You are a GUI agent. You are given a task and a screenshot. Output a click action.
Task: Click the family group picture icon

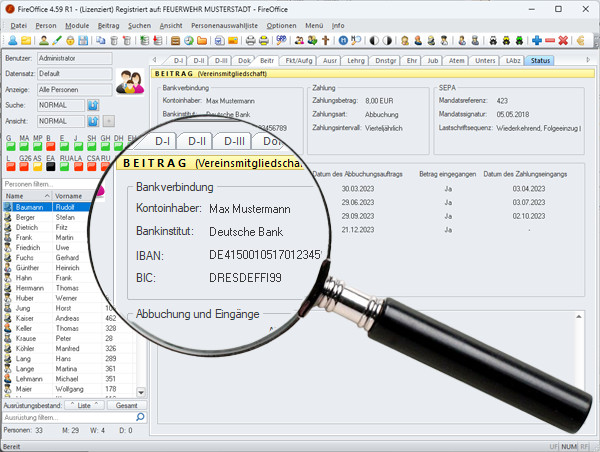(x=129, y=82)
